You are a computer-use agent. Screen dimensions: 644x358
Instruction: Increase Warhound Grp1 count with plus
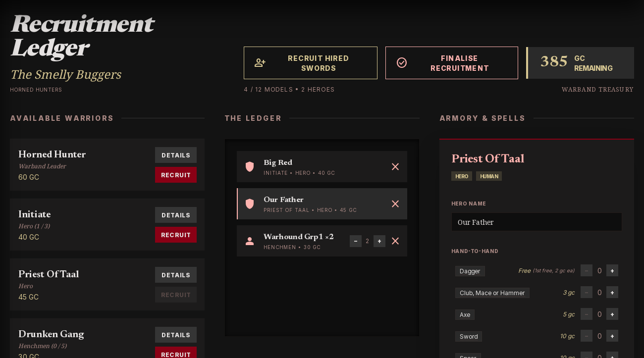tap(379, 241)
